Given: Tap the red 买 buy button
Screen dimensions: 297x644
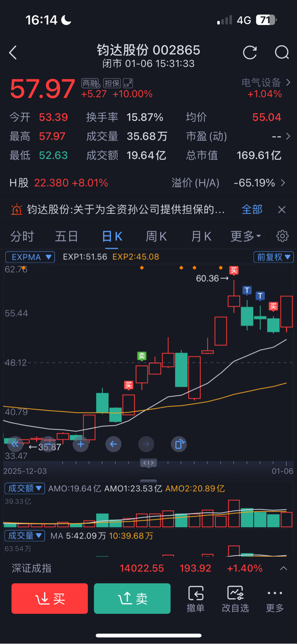Looking at the screenshot, I should click(x=49, y=599).
